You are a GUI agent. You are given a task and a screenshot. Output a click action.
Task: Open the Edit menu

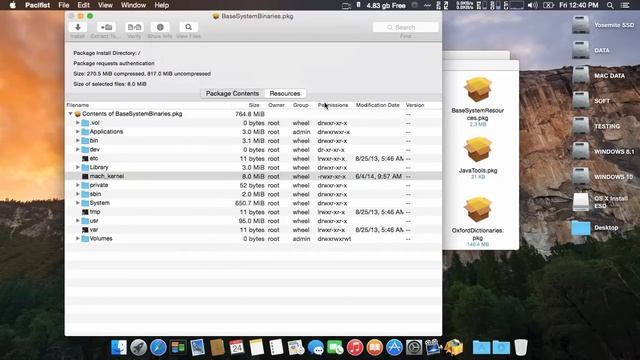tap(83, 5)
